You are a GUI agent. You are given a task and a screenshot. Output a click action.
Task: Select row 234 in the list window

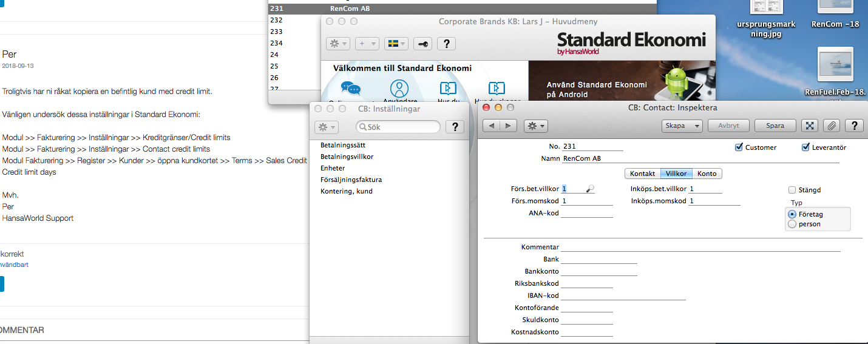coord(295,43)
